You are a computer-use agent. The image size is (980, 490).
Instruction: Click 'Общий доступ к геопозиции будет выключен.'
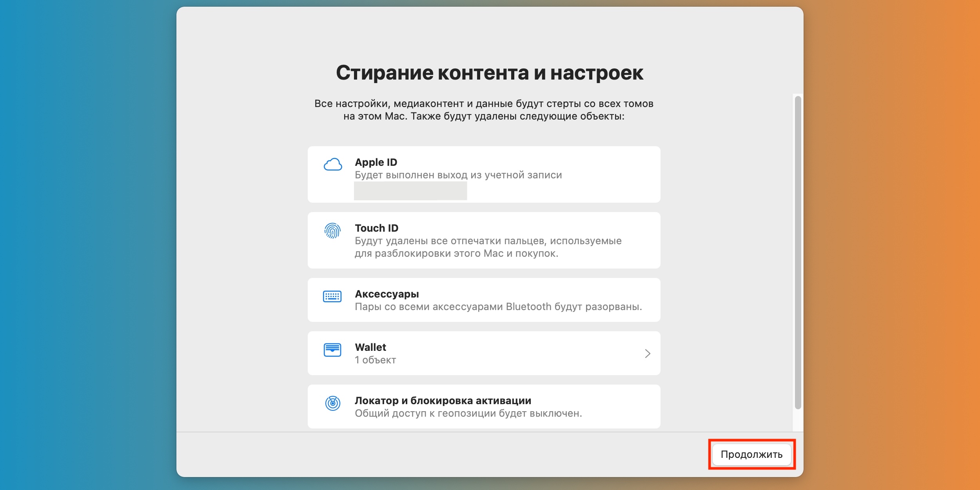468,413
